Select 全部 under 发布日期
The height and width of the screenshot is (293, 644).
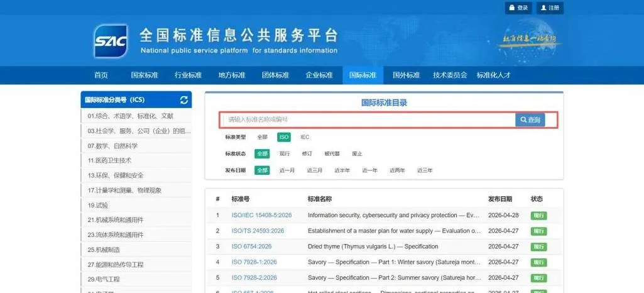(262, 170)
